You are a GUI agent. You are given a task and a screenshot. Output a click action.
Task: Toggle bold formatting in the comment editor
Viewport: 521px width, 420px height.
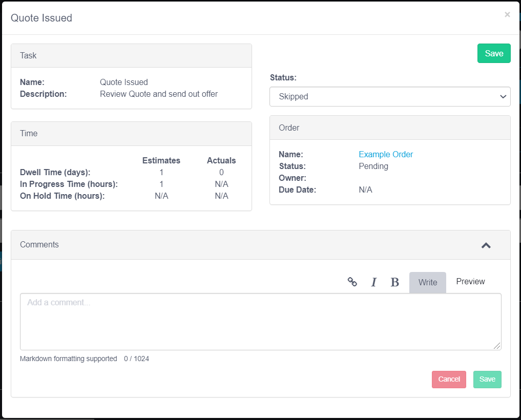pos(394,282)
